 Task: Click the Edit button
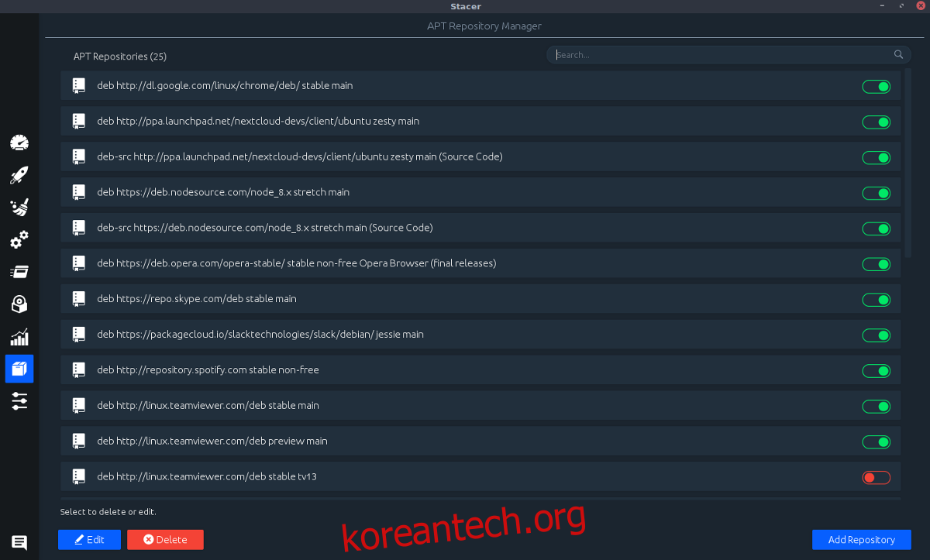pyautogui.click(x=89, y=540)
